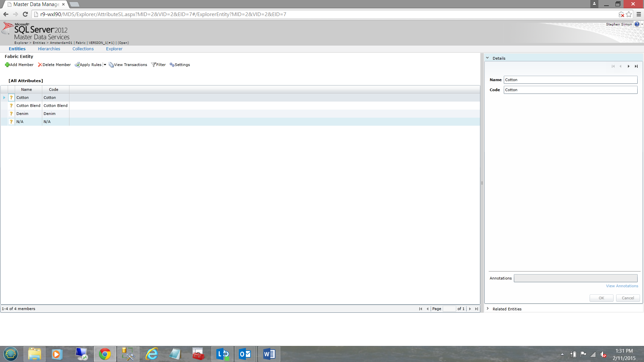Click the View Annotations link
The width and height of the screenshot is (644, 362).
(622, 286)
